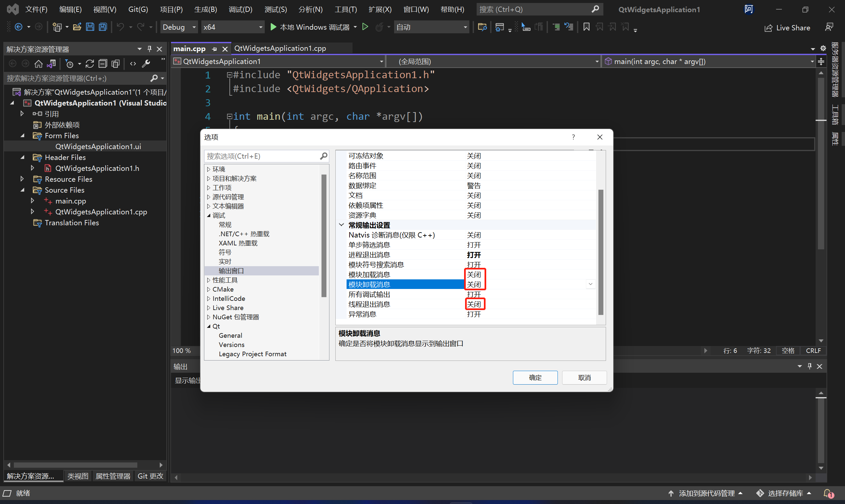The width and height of the screenshot is (845, 504).
Task: Click Collapse All icon in Solution Explorer
Action: 103,64
